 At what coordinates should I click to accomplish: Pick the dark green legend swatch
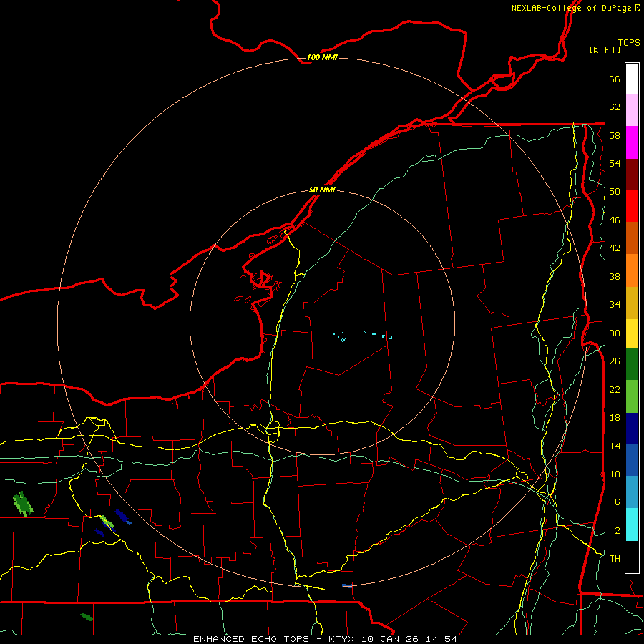632,364
